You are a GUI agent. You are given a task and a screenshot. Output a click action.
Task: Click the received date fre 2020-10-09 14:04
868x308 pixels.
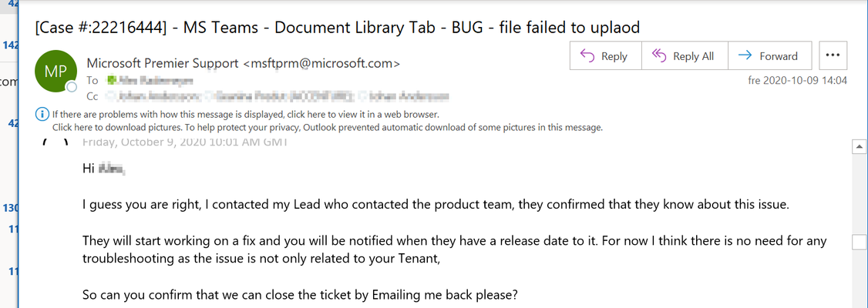tap(797, 81)
